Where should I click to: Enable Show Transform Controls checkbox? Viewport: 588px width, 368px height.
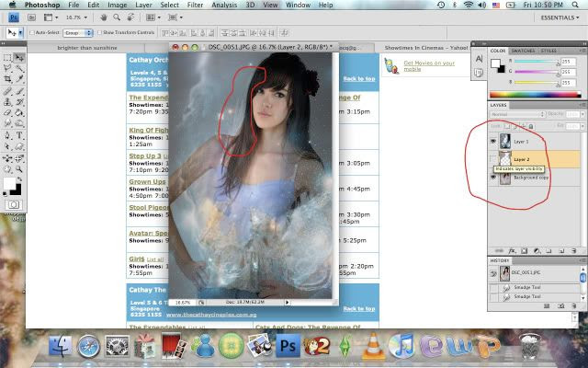coord(100,33)
